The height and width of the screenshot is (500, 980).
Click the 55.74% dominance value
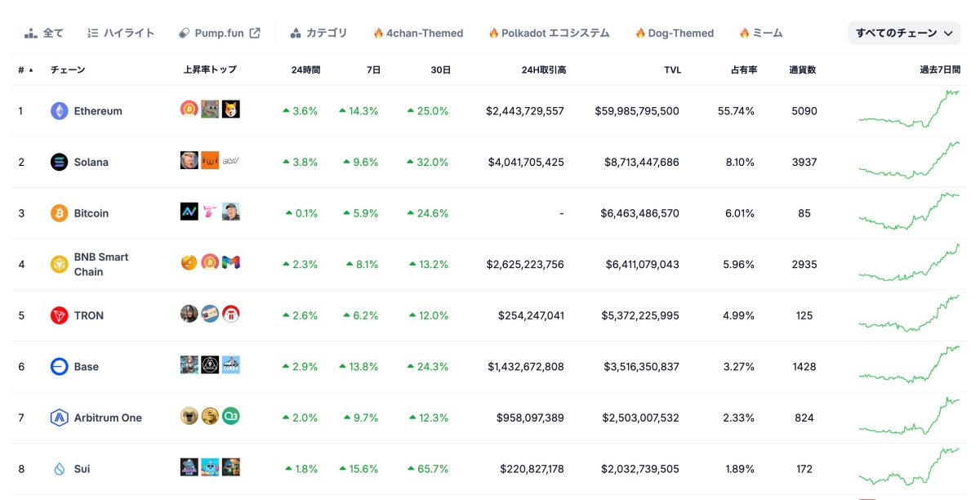point(737,111)
